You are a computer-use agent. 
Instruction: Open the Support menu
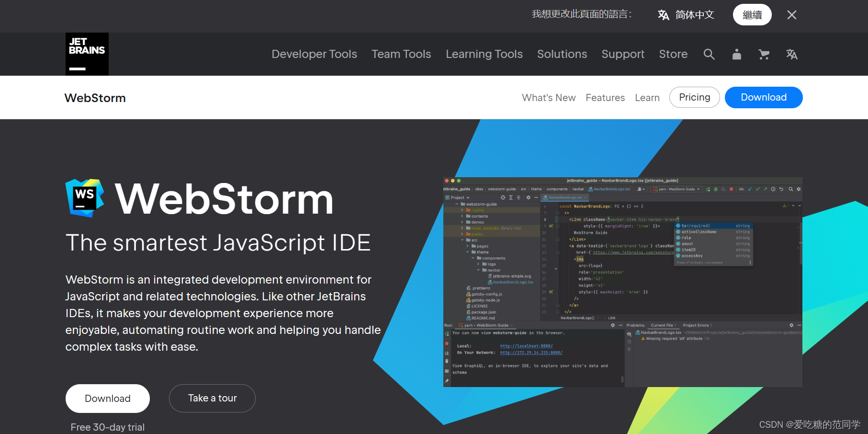(x=623, y=54)
